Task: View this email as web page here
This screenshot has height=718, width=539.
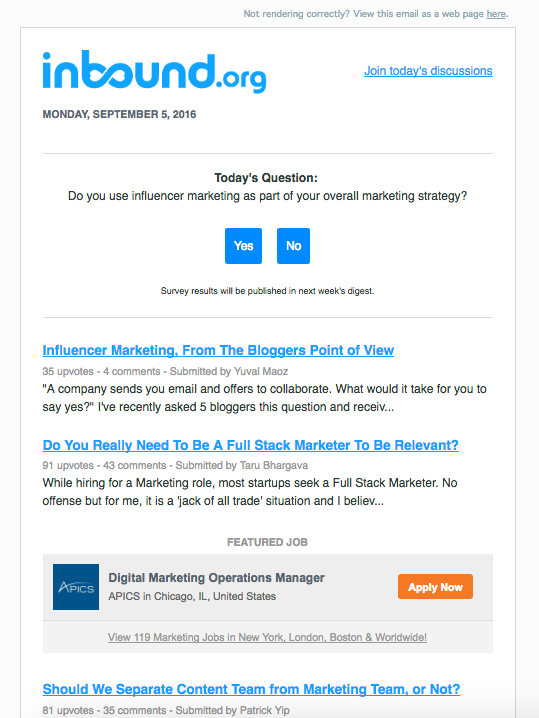Action: 496,14
